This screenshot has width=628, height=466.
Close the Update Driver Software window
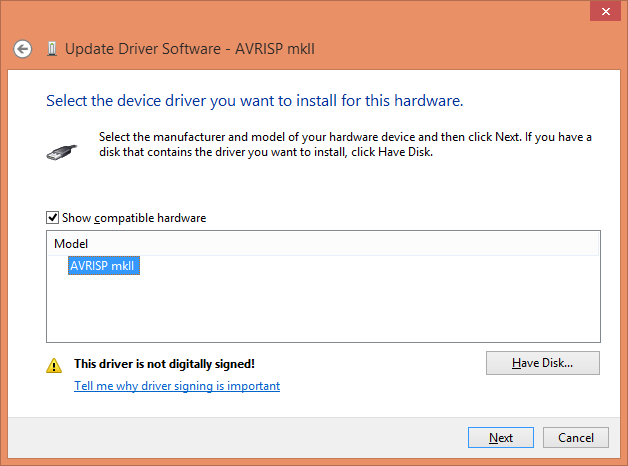tap(606, 11)
